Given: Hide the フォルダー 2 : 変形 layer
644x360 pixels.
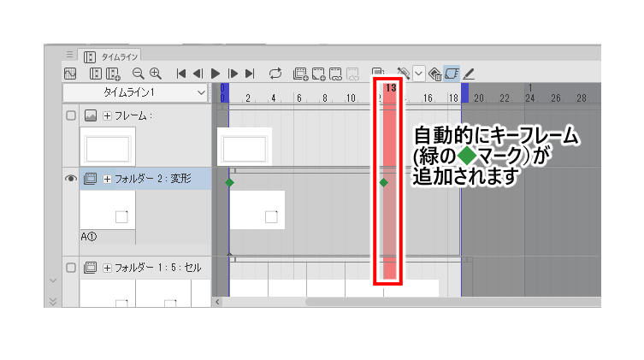Looking at the screenshot, I should pos(71,179).
